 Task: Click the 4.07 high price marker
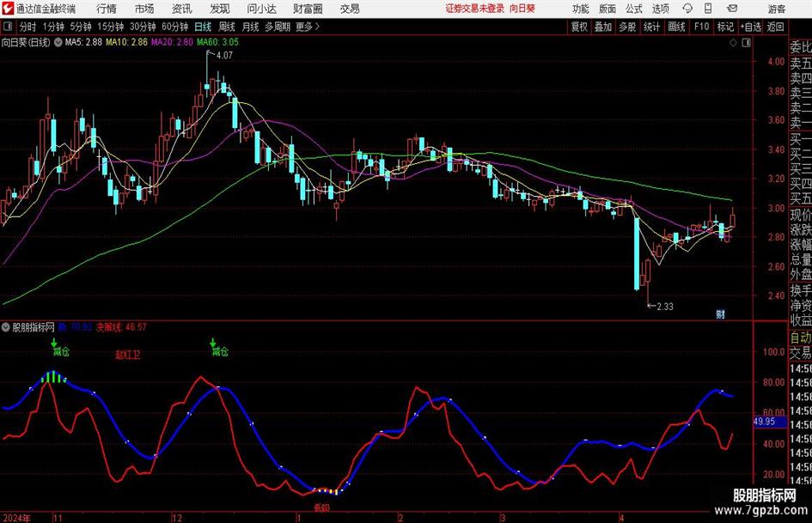(x=224, y=56)
